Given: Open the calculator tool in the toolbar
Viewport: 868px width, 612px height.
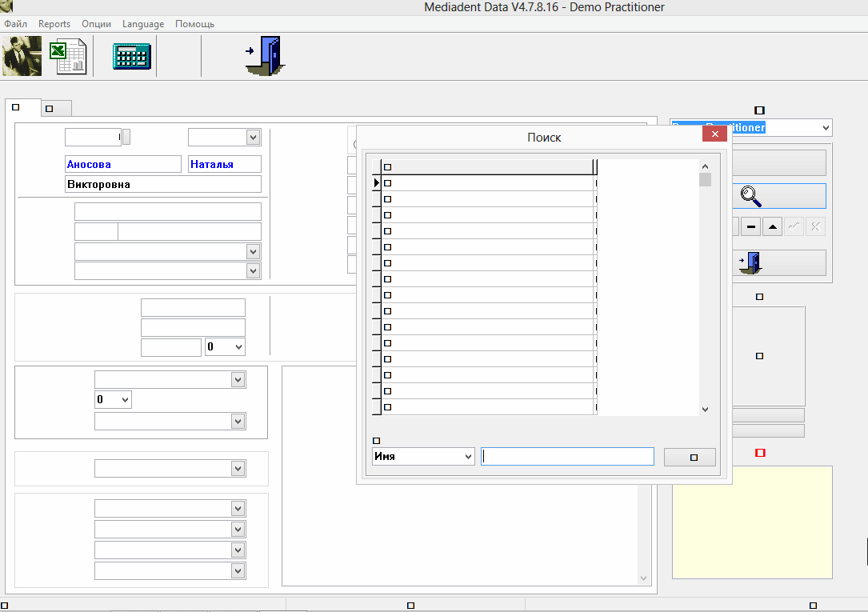Looking at the screenshot, I should [x=131, y=57].
